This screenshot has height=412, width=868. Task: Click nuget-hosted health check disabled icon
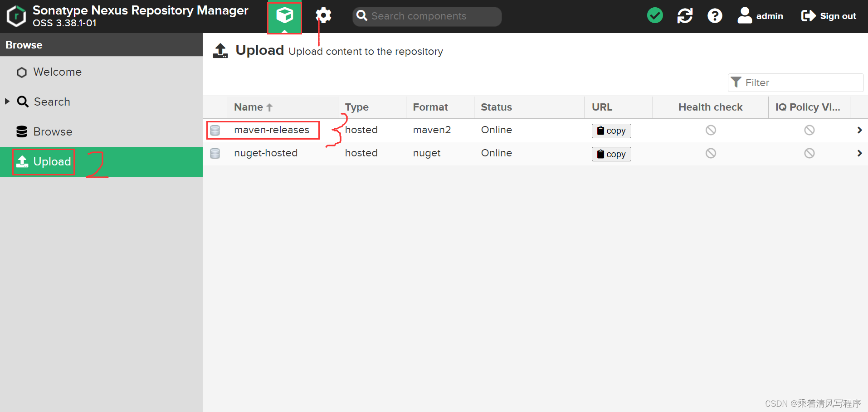pos(711,153)
